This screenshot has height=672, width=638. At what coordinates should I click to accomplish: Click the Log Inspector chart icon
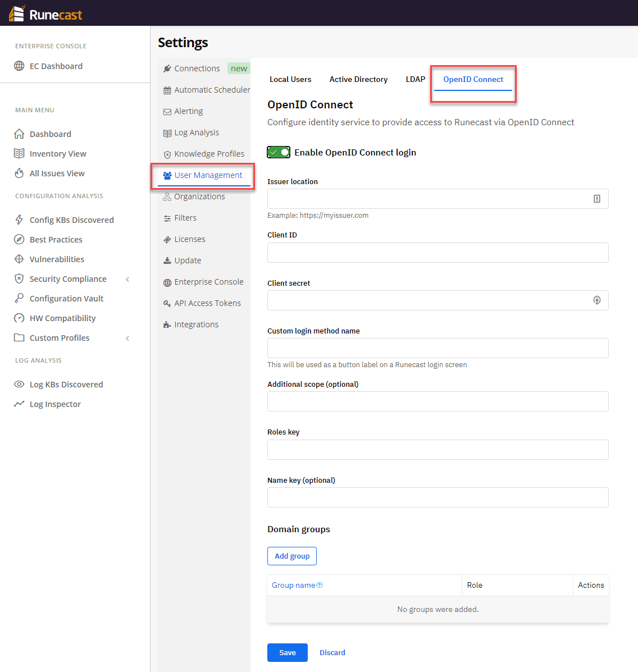tap(19, 404)
